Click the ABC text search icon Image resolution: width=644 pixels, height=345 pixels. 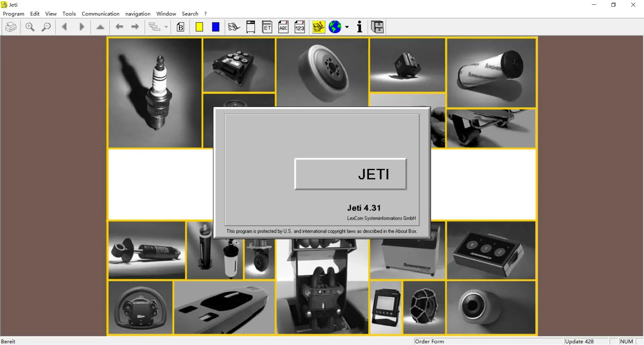(x=283, y=27)
